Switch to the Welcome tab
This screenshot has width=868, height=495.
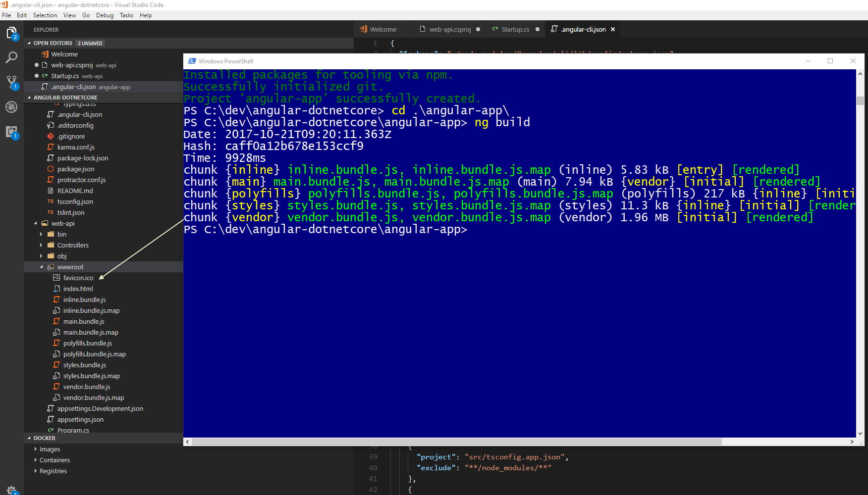coord(383,29)
